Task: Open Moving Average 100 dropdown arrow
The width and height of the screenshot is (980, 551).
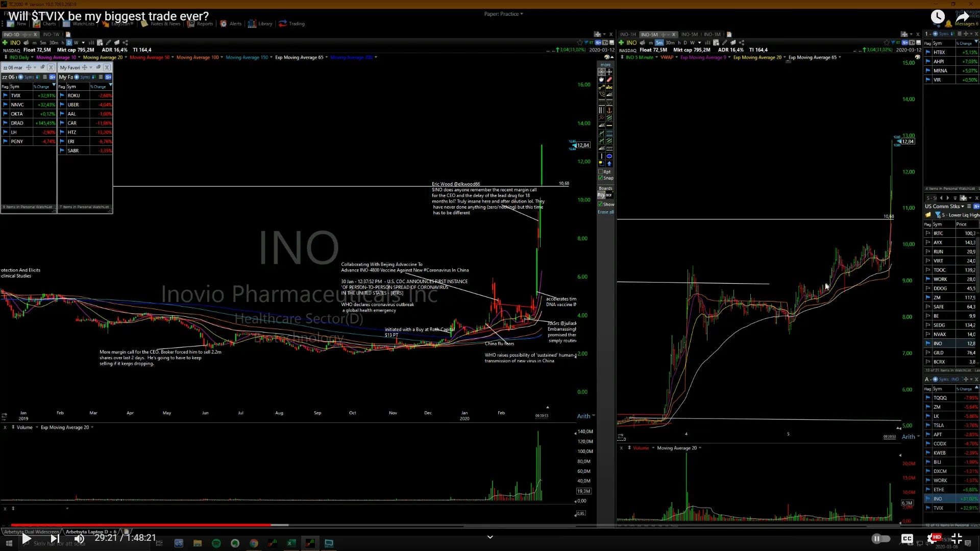Action: tap(222, 57)
